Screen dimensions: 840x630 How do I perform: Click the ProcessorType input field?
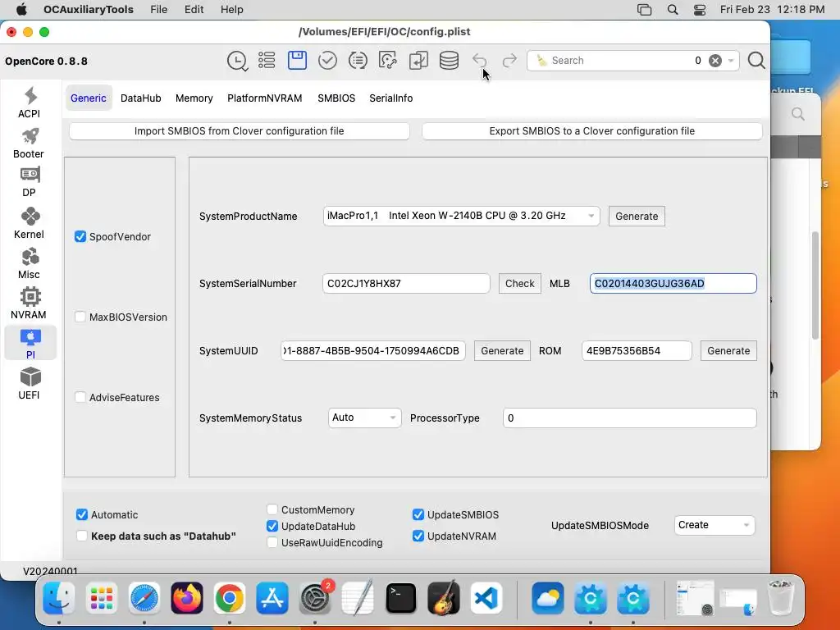coord(629,418)
